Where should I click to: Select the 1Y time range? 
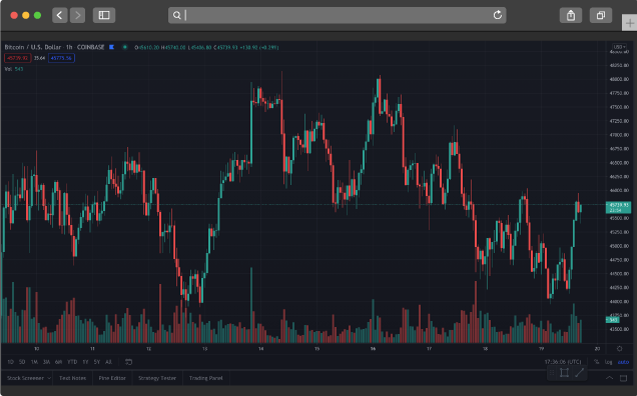pos(85,362)
